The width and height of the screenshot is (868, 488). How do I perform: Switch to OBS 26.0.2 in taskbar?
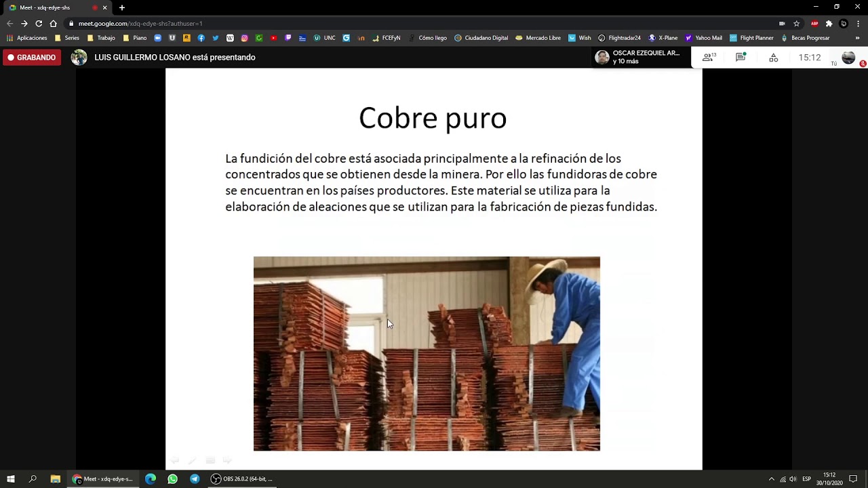coord(243,479)
